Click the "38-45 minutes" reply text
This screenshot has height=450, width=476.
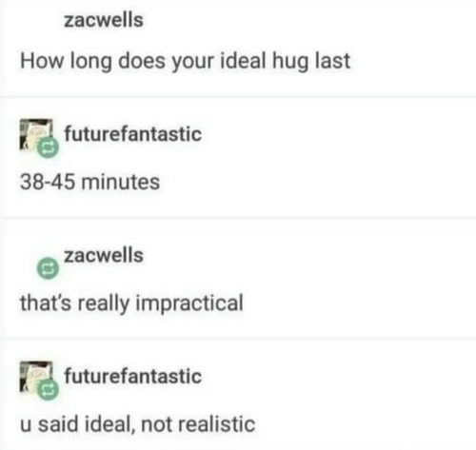point(89,182)
